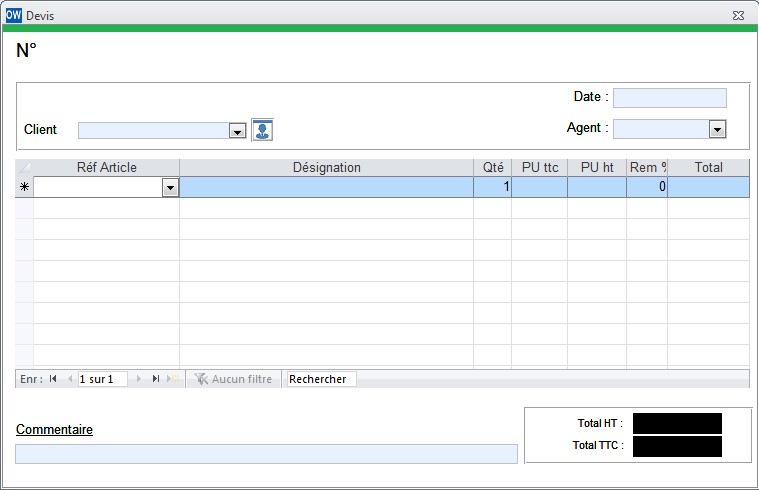This screenshot has width=759, height=490.
Task: Click the Désignation column header
Action: pos(327,168)
